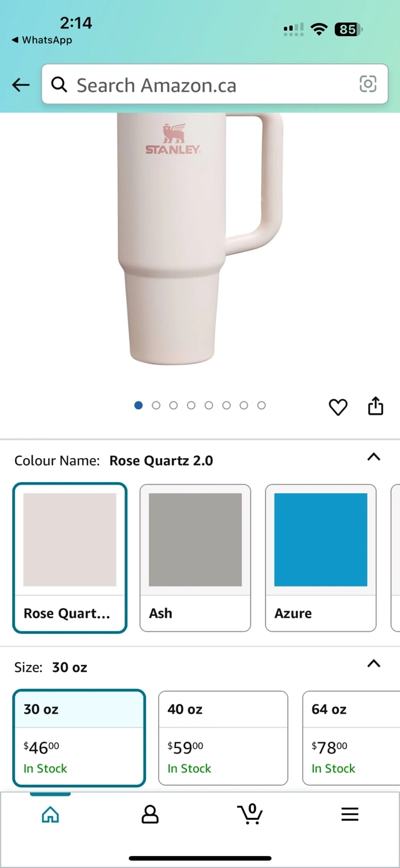Add item to wish list heart
Viewport: 400px width, 868px height.
(x=338, y=407)
